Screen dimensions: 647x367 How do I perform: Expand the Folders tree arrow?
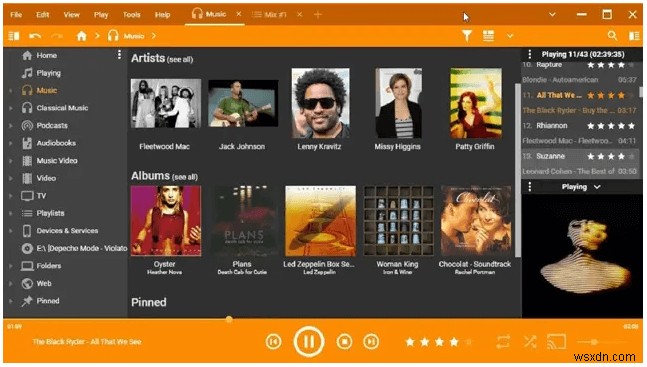[x=11, y=266]
